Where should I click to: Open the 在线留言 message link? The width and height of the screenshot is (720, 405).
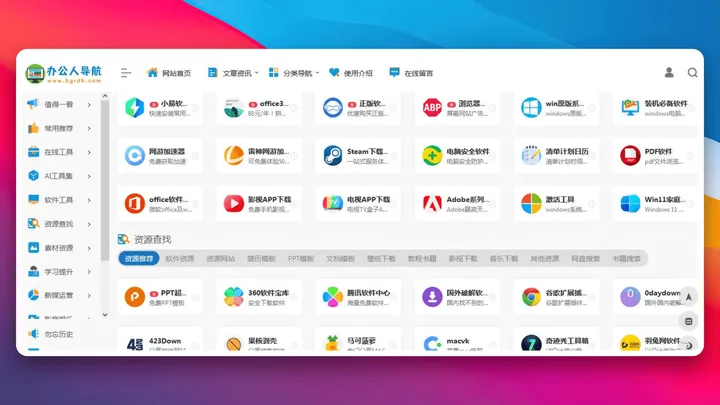(411, 73)
